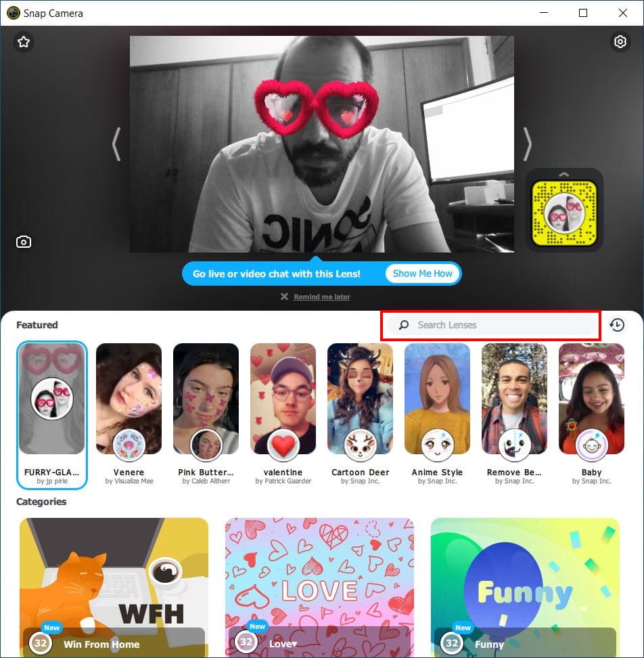
Task: Select the Pink Butter... lens thumbnail
Action: coord(206,399)
